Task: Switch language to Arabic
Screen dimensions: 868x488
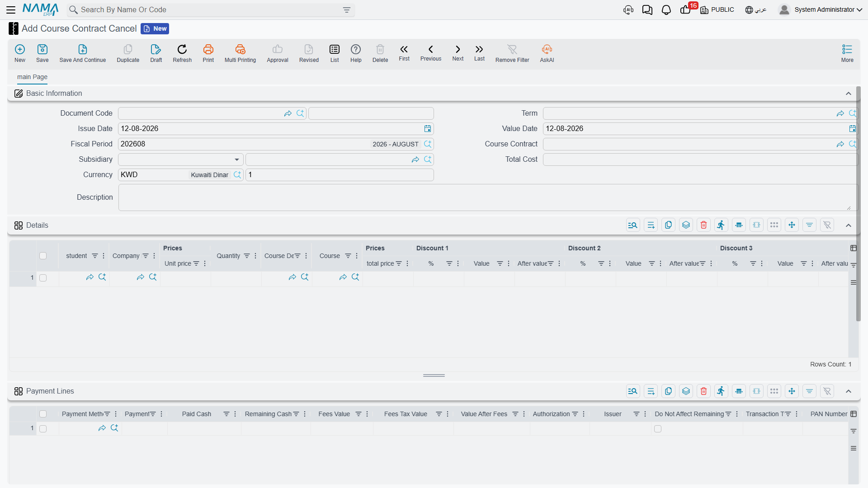Action: click(756, 9)
